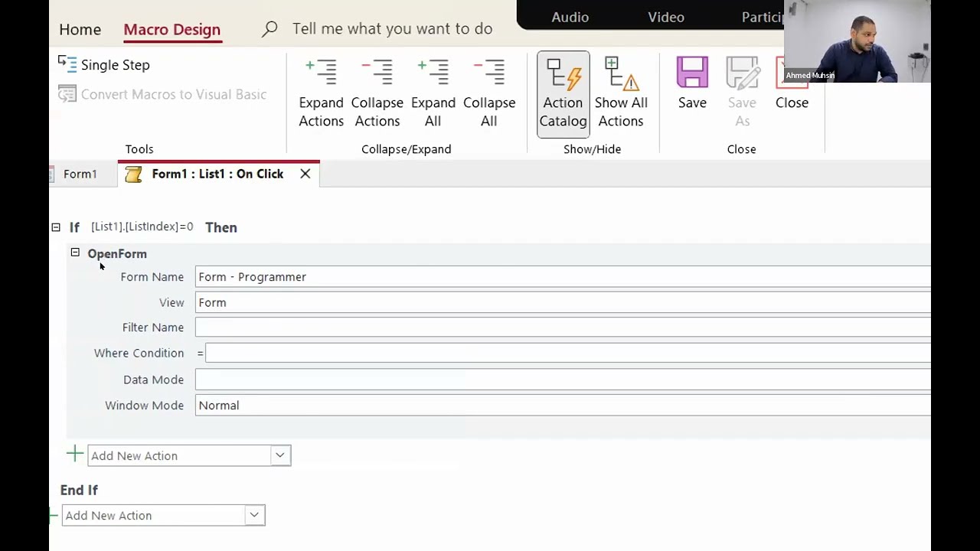Select Form1 : List1 : On Click tab
The height and width of the screenshot is (551, 980).
(x=217, y=174)
